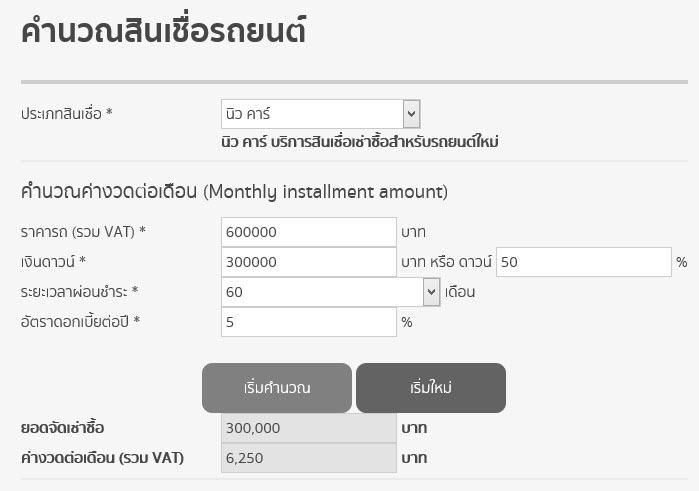699x491 pixels.
Task: Select the down payment percent field
Action: point(583,262)
